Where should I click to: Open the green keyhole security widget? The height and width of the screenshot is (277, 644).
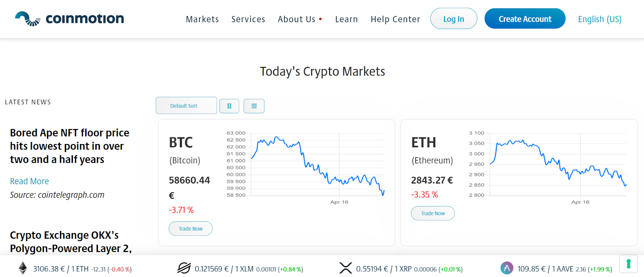tap(628, 264)
